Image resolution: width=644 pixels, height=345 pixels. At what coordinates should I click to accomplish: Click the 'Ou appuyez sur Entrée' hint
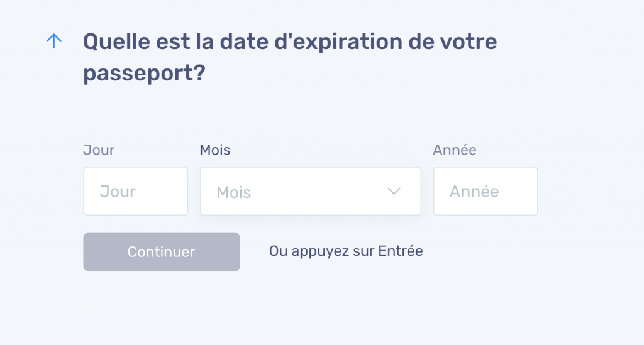[x=346, y=251]
